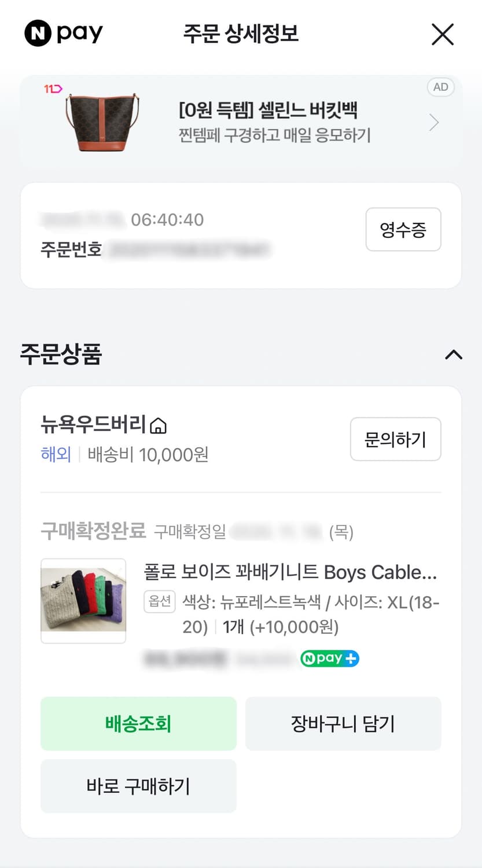
Task: Click the store home icon beside 뉴욕우드버리
Action: (x=158, y=426)
